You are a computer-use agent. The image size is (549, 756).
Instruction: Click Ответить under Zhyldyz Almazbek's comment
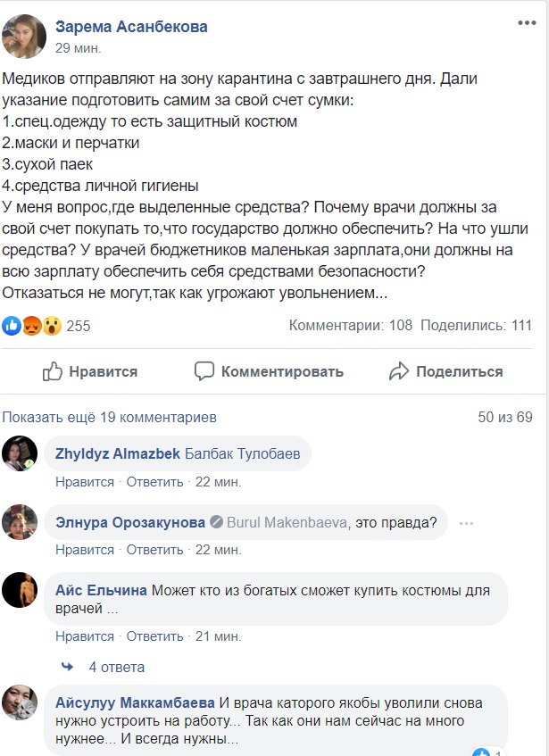pyautogui.click(x=154, y=482)
